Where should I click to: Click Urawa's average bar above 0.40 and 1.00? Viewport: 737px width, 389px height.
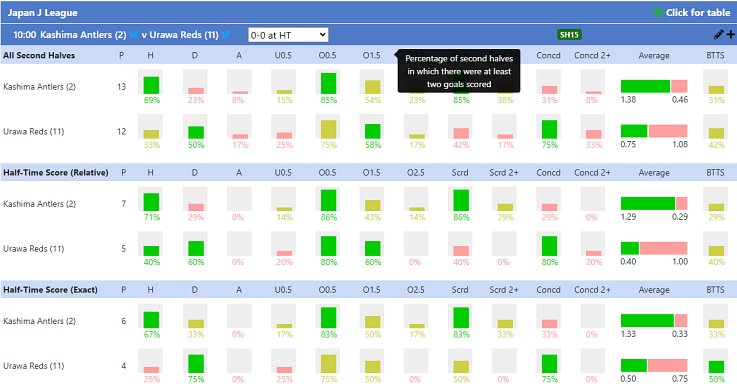(654, 248)
